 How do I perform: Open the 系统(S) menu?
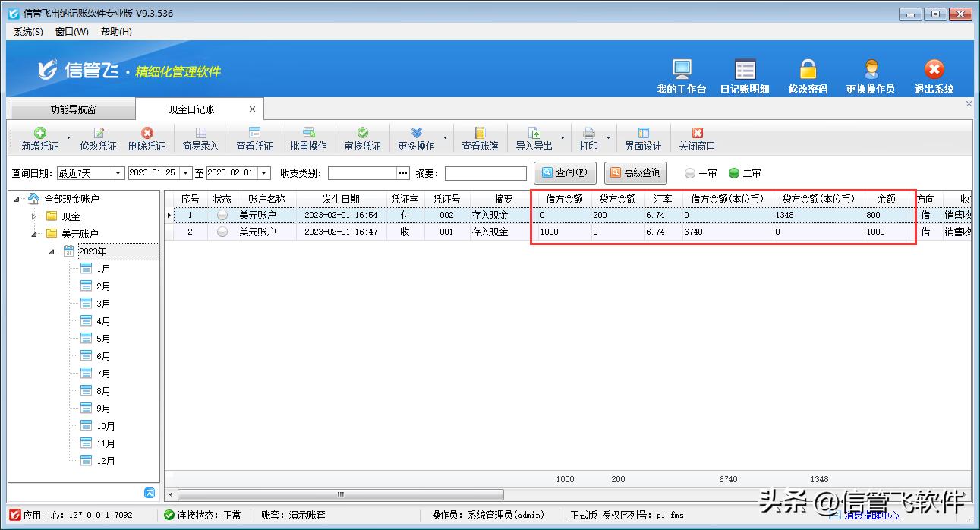(28, 32)
